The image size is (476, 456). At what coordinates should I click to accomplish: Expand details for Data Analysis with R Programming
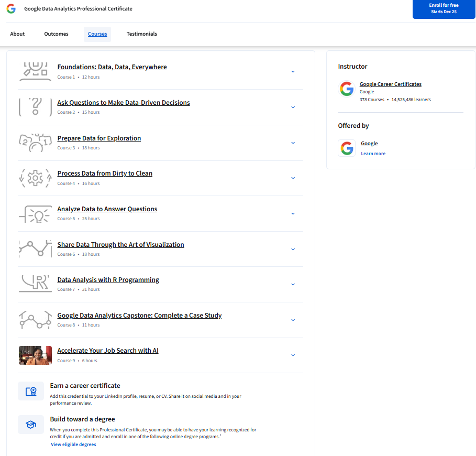(x=293, y=284)
